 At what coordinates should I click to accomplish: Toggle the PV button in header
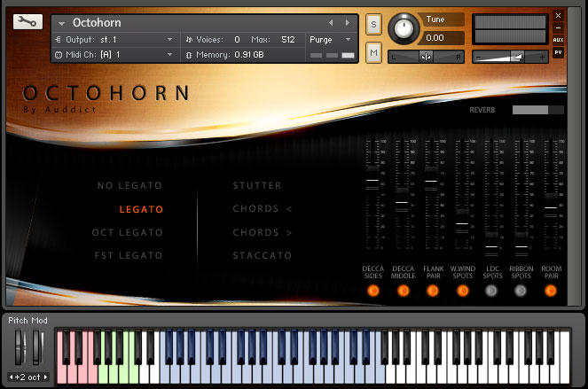558,52
